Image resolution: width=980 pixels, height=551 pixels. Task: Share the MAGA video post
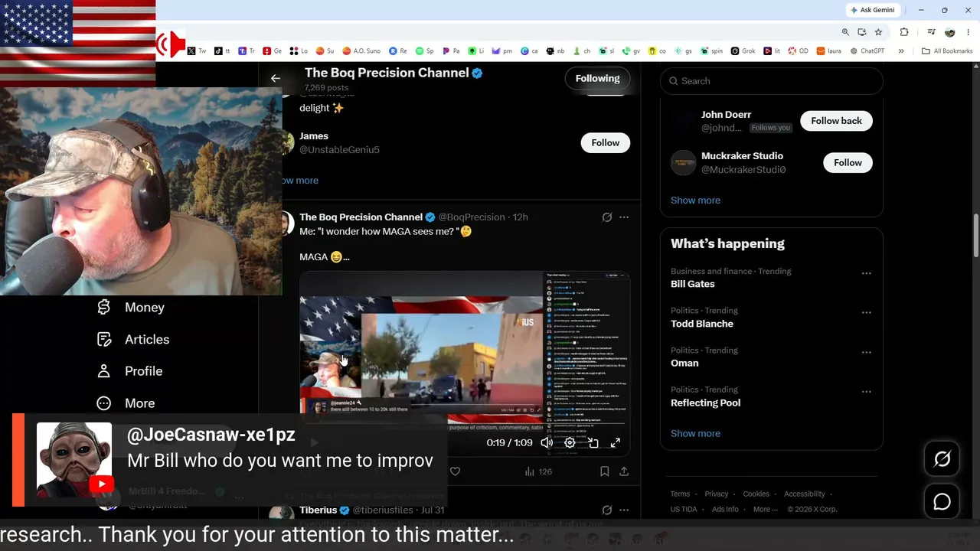click(624, 471)
